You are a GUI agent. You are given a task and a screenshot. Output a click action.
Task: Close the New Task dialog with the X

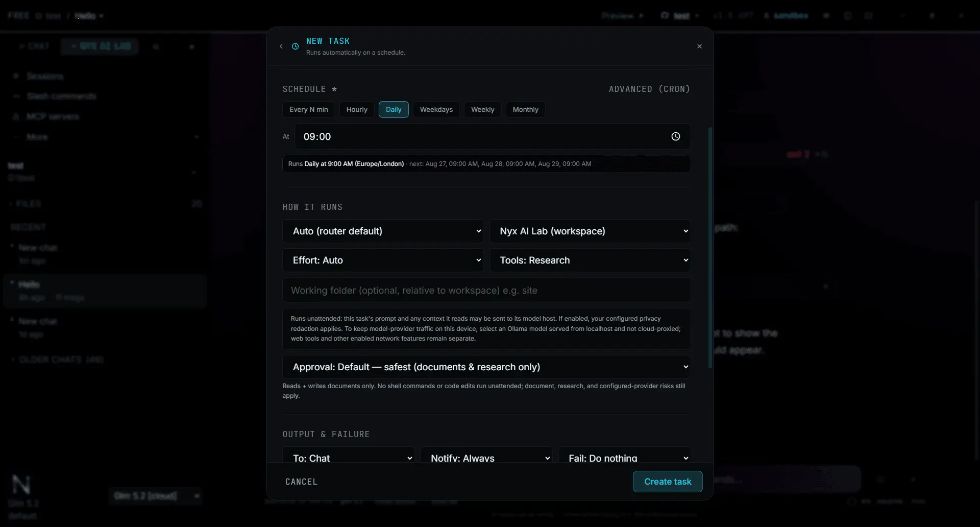(x=699, y=46)
